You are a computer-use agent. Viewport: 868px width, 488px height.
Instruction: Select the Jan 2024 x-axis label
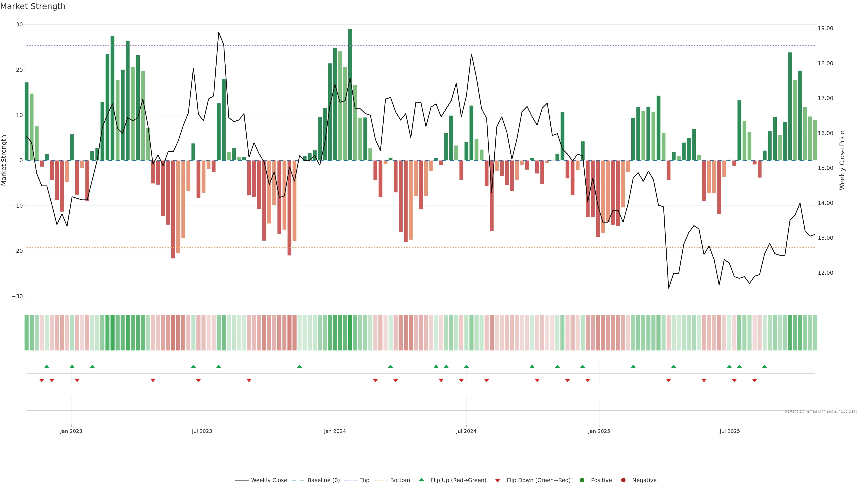click(x=335, y=431)
